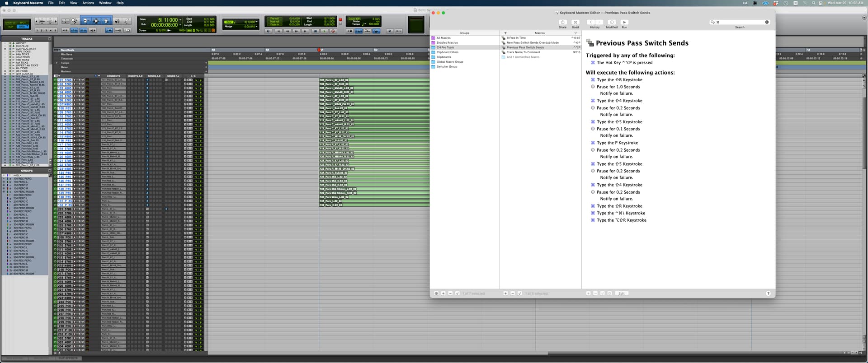
Task: Click the Play button in Pro Tools transport
Action: pos(324,31)
